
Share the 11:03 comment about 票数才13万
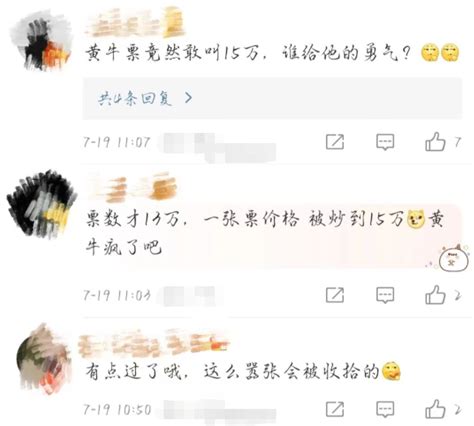pyautogui.click(x=335, y=295)
